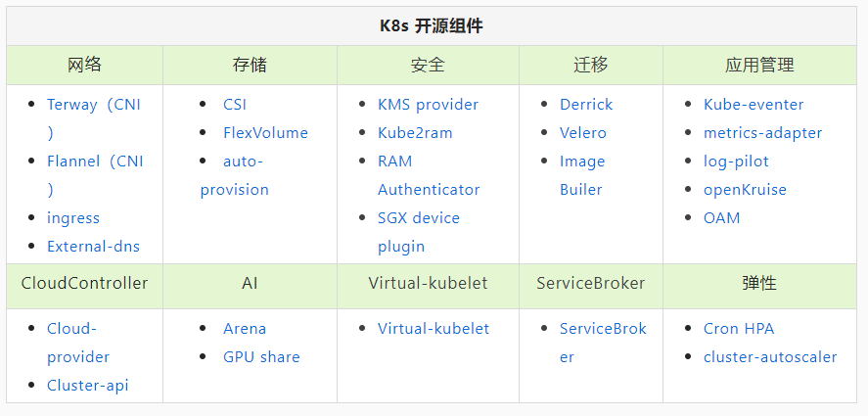Open the OAM link
The width and height of the screenshot is (868, 416).
pos(721,218)
